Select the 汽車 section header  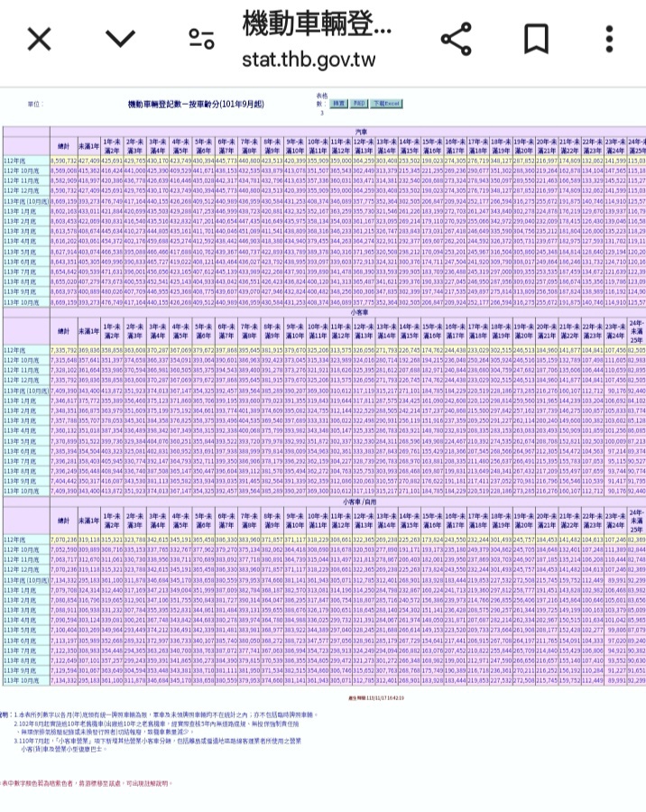tap(362, 132)
